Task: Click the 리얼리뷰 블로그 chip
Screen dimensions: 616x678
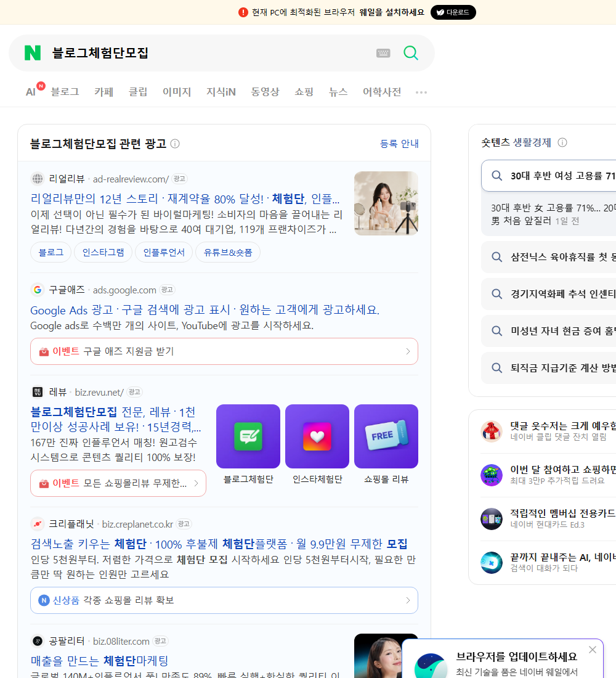Action: [x=51, y=252]
